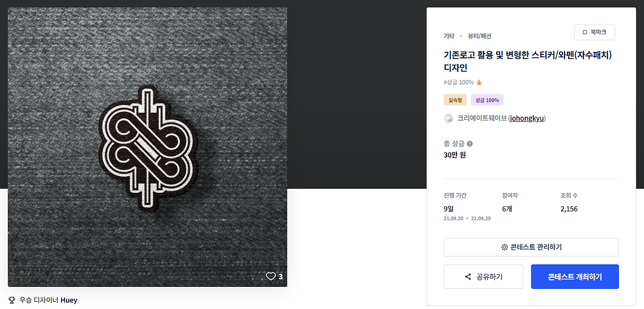
Task: Open winning designer Huey's profile
Action: (x=69, y=300)
